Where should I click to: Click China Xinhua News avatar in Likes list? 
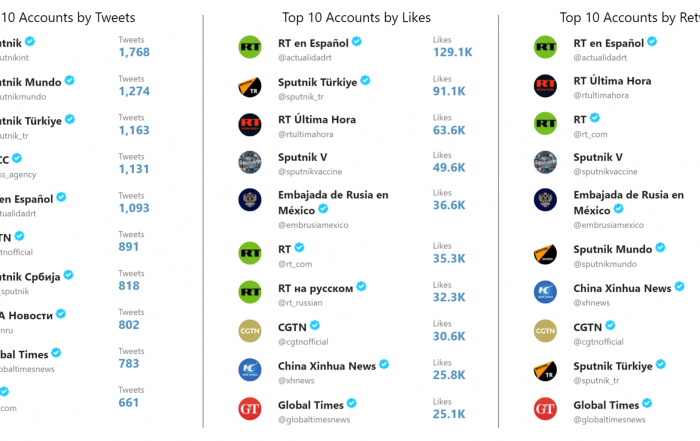(x=250, y=370)
